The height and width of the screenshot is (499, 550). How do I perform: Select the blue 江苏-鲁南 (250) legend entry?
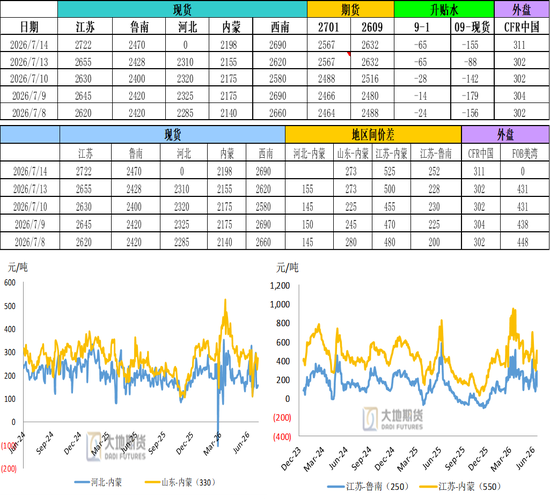point(368,487)
